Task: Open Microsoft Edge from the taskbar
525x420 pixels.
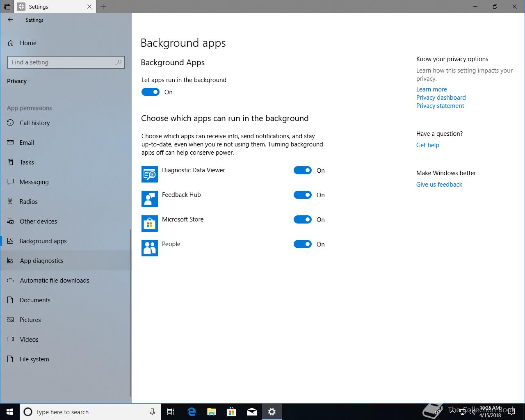Action: point(192,412)
